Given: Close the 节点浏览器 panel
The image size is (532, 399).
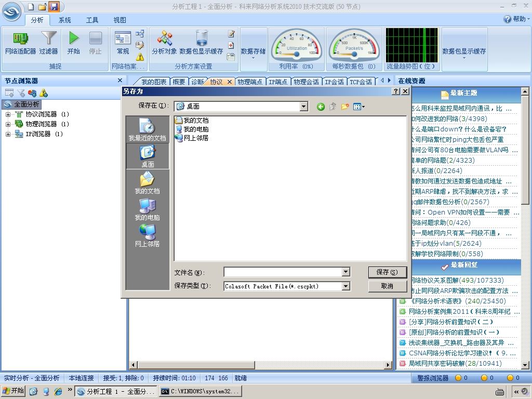Looking at the screenshot, I should pyautogui.click(x=120, y=81).
